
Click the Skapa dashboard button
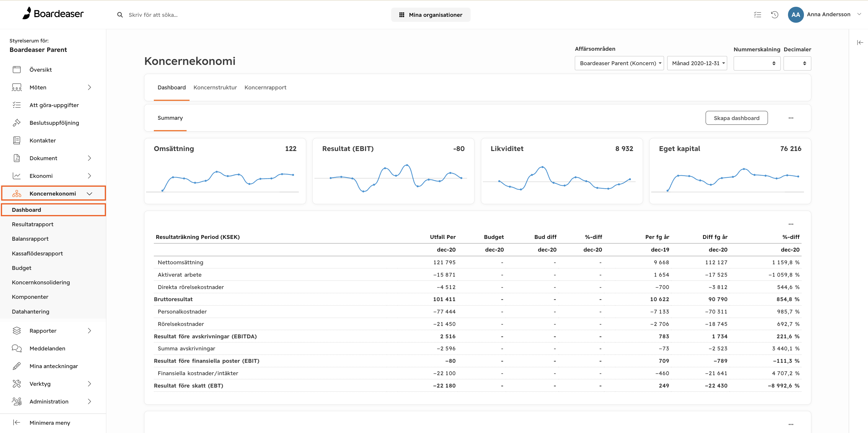[x=736, y=118]
